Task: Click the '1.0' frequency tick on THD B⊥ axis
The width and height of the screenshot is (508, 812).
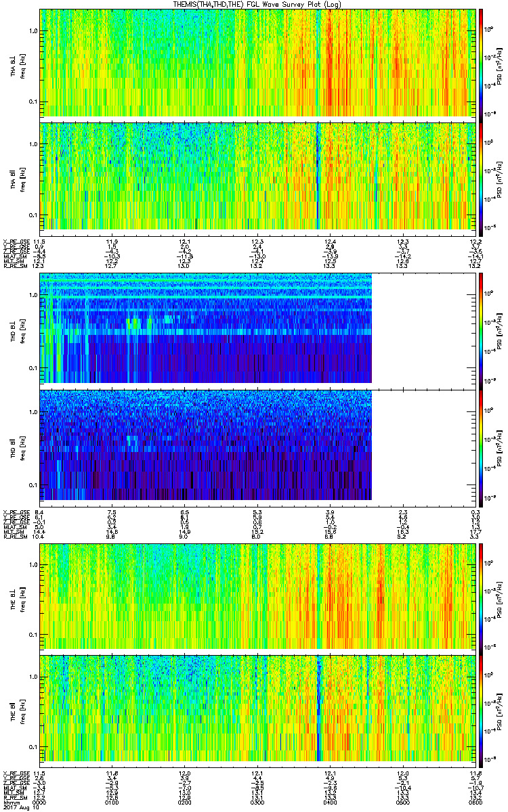Action: (x=33, y=296)
